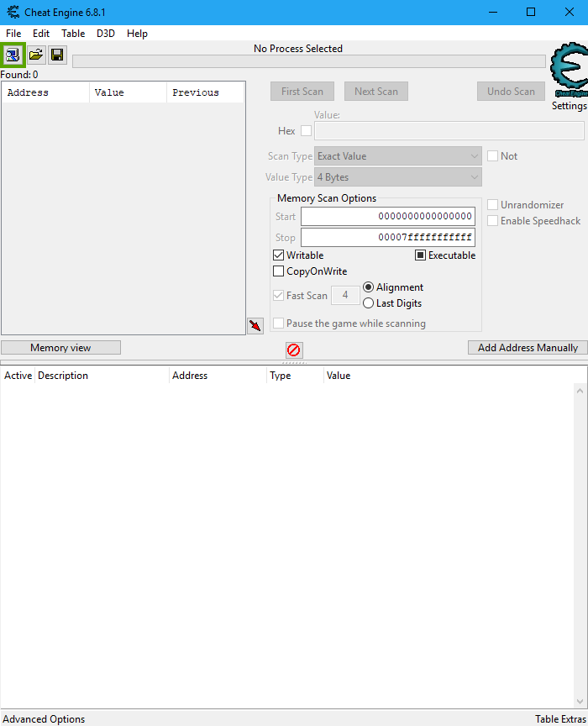Select the Last Digits radio button
The image size is (588, 726).
pos(368,303)
